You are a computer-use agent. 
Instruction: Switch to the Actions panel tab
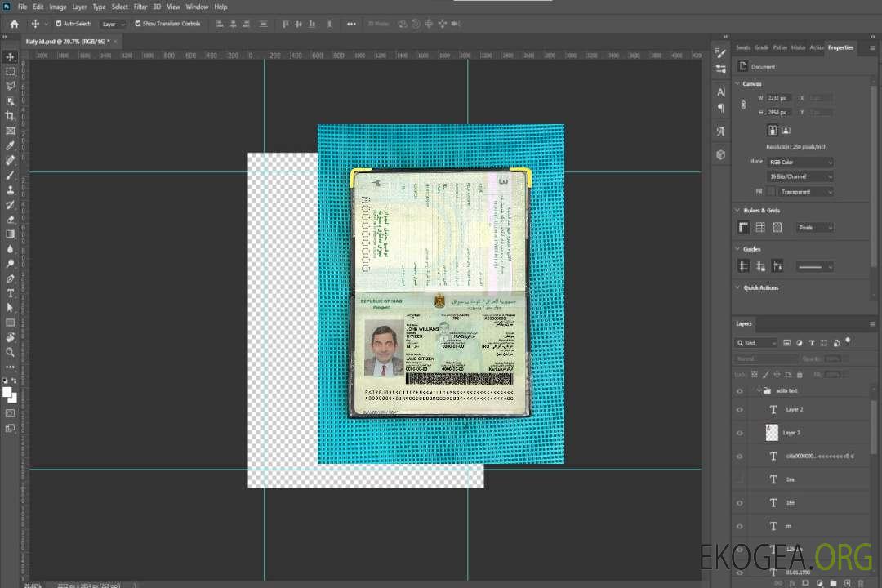816,47
